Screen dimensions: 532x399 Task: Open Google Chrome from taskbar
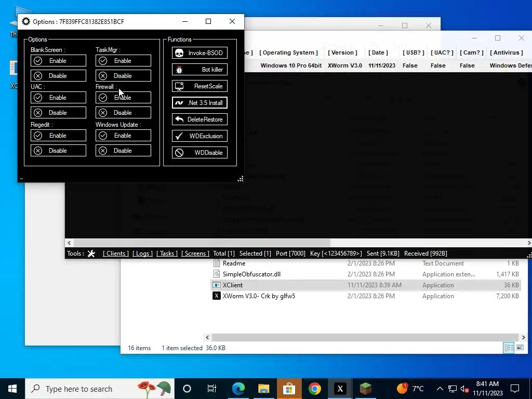point(314,389)
